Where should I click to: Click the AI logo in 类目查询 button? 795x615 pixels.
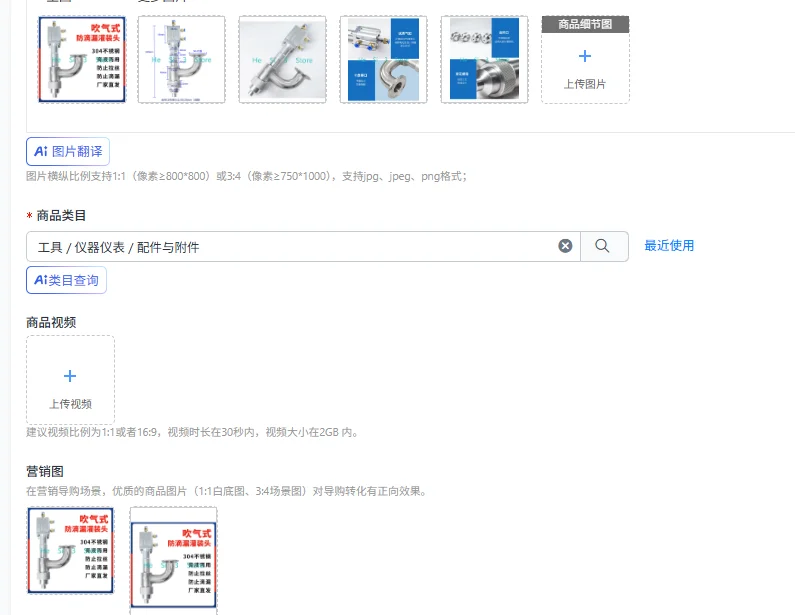pyautogui.click(x=41, y=280)
